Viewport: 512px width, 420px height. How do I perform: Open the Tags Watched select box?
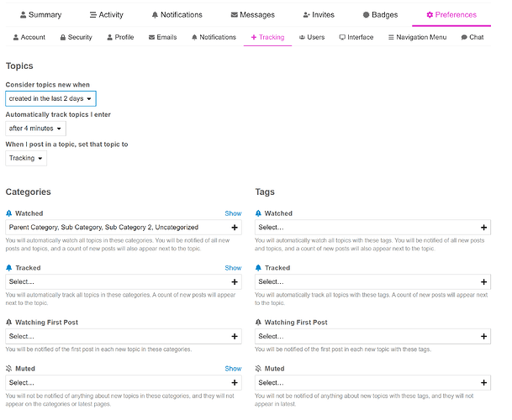pyautogui.click(x=373, y=228)
